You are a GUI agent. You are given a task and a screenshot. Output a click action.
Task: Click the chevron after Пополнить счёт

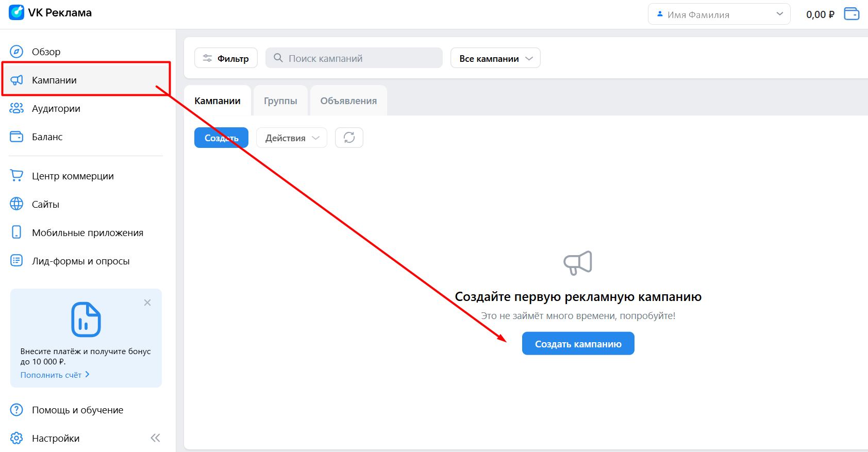[87, 375]
